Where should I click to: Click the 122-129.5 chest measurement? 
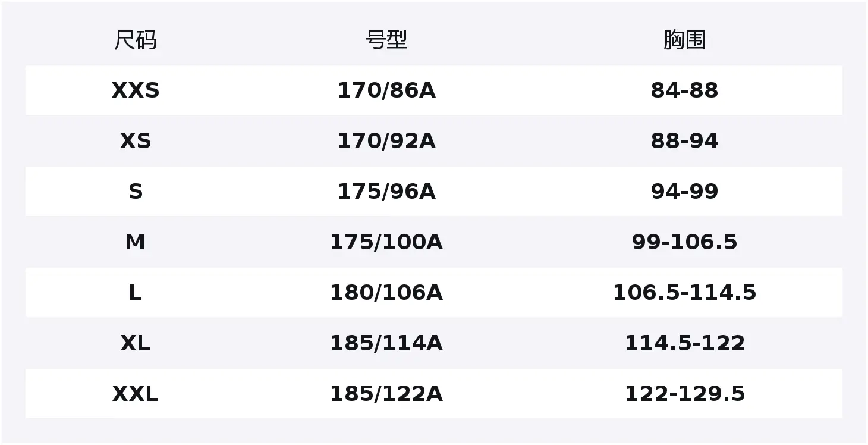[684, 394]
